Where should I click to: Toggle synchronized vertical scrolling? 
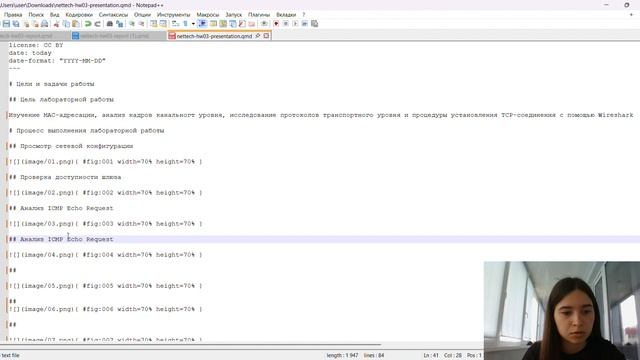(x=153, y=24)
